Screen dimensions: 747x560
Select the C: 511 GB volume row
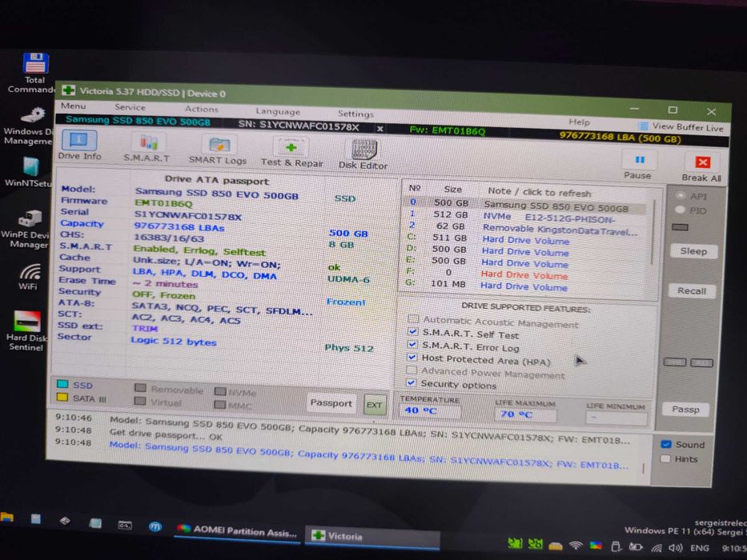click(524, 239)
